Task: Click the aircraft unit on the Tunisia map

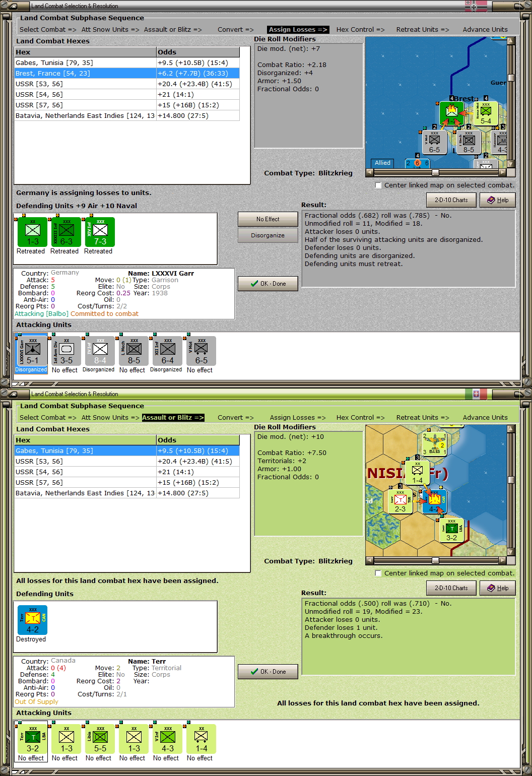Action: 434,444
